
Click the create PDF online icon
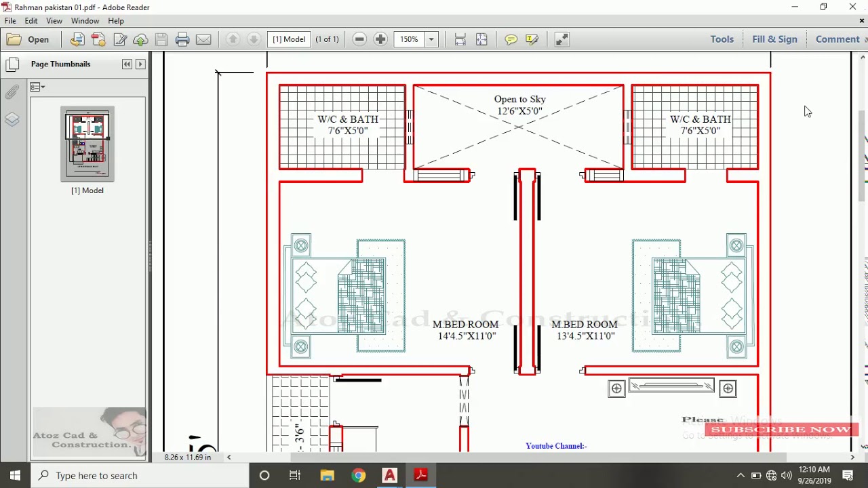(x=77, y=39)
